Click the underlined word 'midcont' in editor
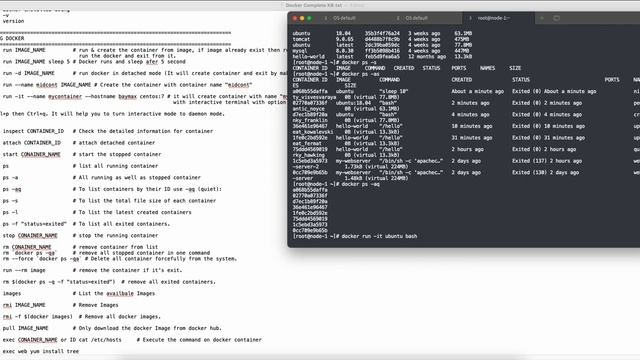 47,85
